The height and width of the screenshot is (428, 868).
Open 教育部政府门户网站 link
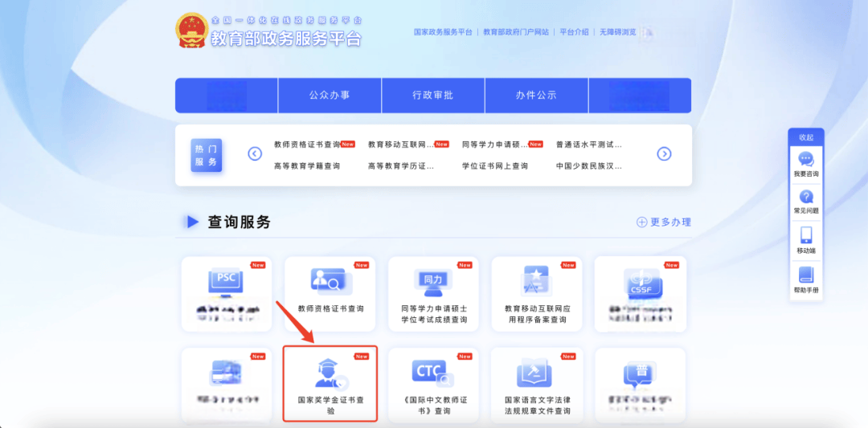tap(516, 32)
